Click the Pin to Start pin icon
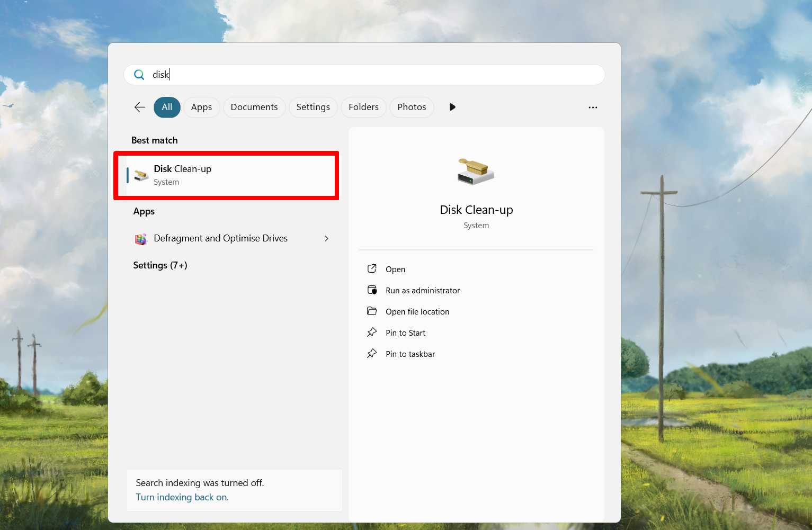The width and height of the screenshot is (812, 530). 373,333
